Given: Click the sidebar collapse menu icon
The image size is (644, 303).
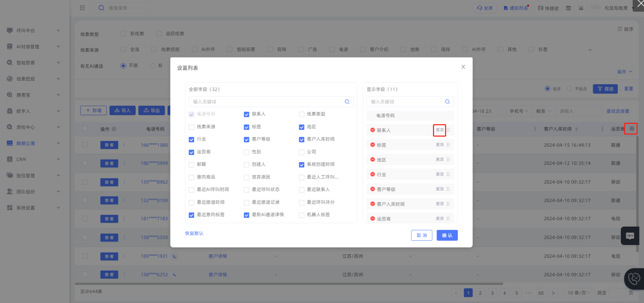Looking at the screenshot, I should pos(82,8).
